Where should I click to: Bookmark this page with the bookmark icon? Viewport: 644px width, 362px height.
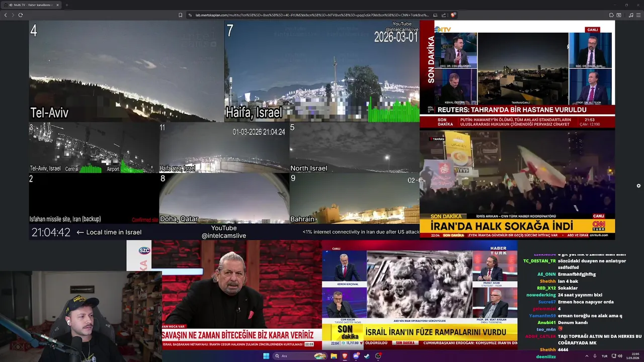click(x=180, y=15)
